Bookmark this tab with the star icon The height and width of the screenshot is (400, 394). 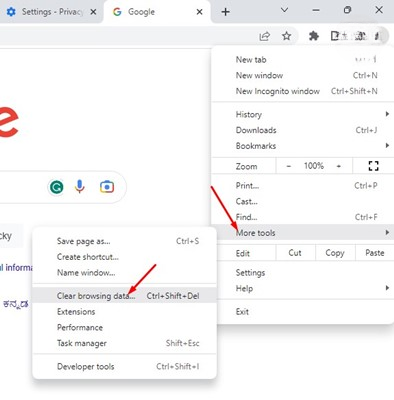(x=287, y=36)
